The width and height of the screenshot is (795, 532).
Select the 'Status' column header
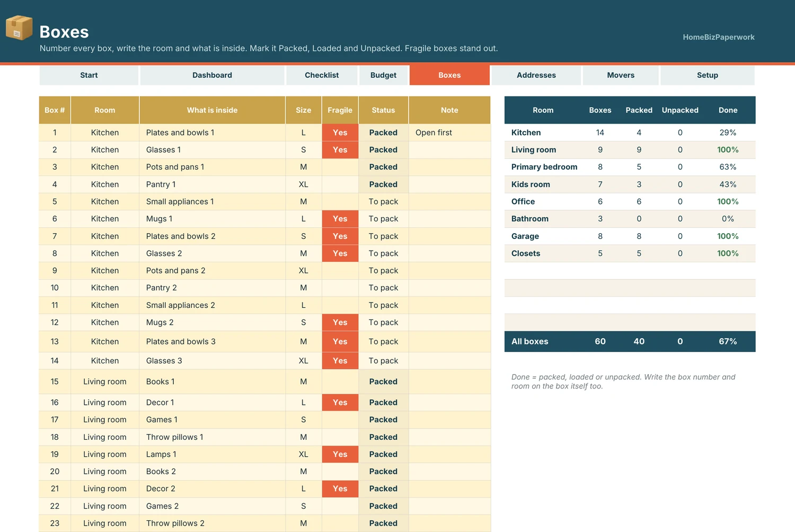(383, 110)
